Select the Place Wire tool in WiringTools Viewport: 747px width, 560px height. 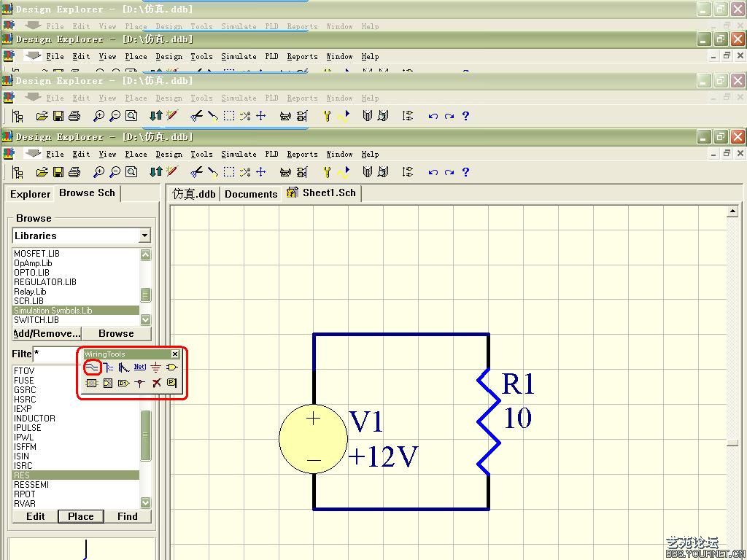click(x=92, y=367)
